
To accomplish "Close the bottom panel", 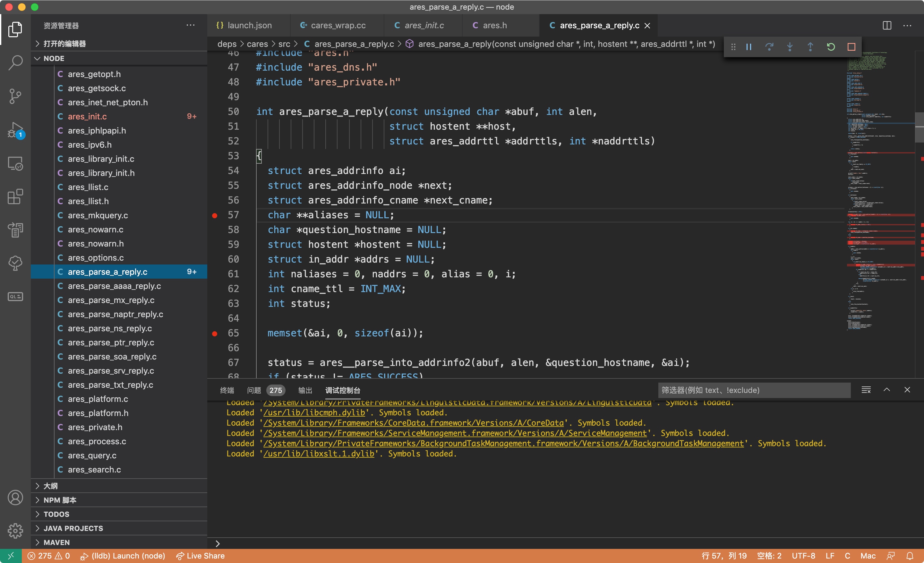I will point(907,390).
